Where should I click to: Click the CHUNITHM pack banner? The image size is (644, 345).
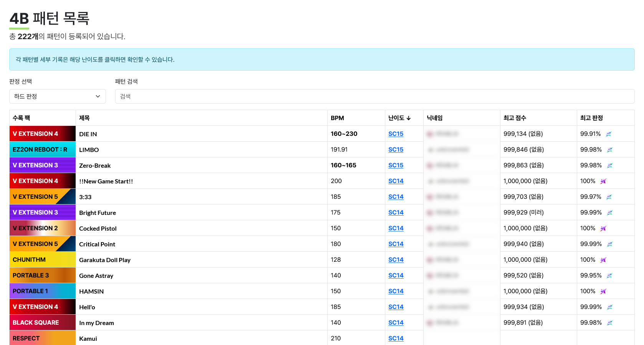(43, 259)
